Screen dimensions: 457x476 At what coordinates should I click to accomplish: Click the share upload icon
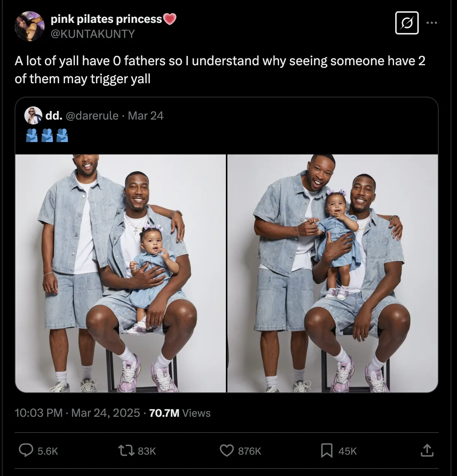[427, 450]
